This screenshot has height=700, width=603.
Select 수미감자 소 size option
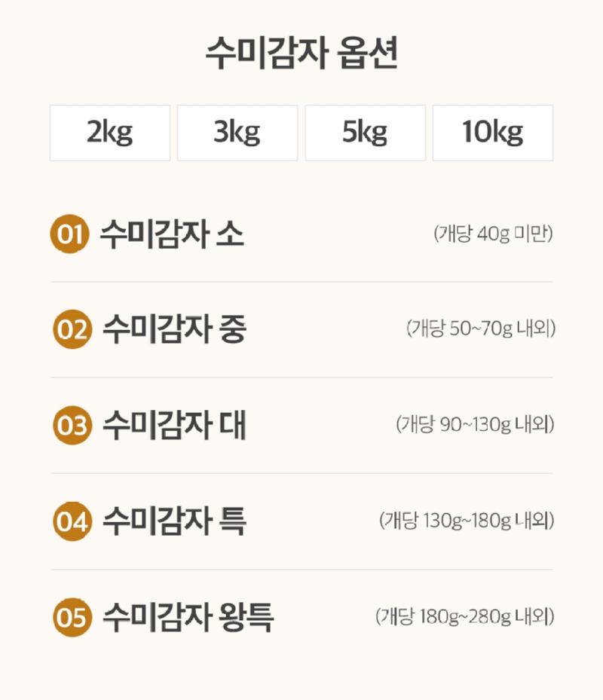pos(172,234)
